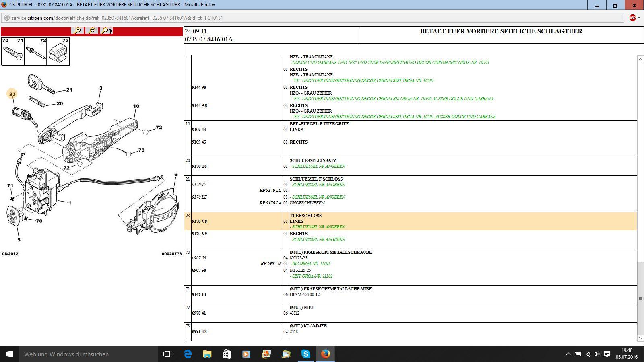644x362 pixels.
Task: Select part number 9170 V8
Action: coord(199,221)
